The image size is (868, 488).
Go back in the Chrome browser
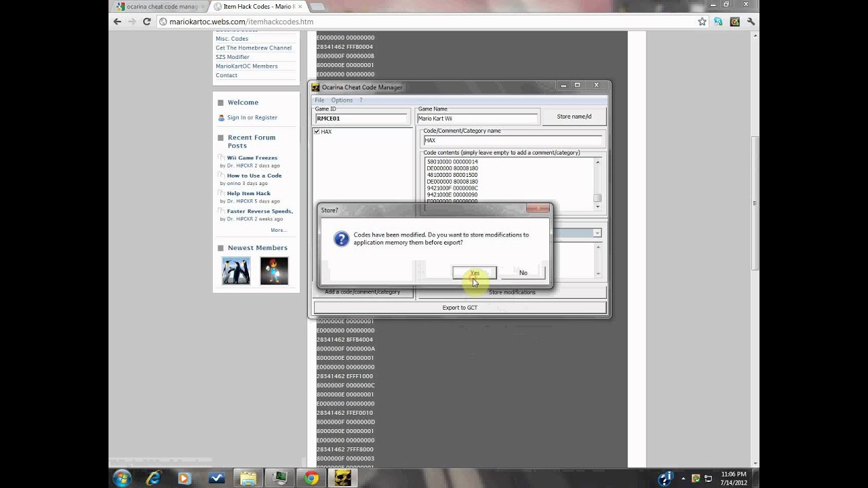tap(117, 22)
